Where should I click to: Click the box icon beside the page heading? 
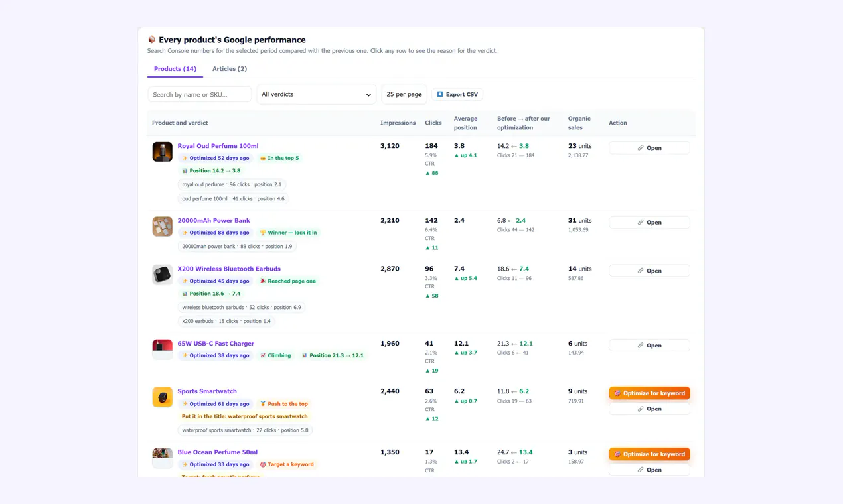pos(151,40)
